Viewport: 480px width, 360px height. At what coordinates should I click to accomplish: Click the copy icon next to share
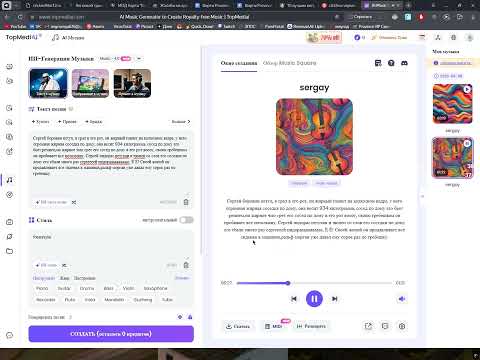click(385, 326)
